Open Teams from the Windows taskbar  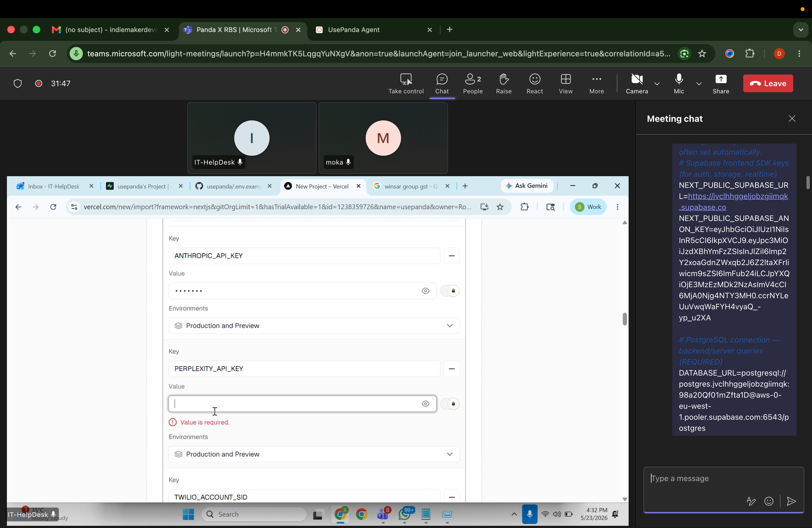[x=383, y=514]
